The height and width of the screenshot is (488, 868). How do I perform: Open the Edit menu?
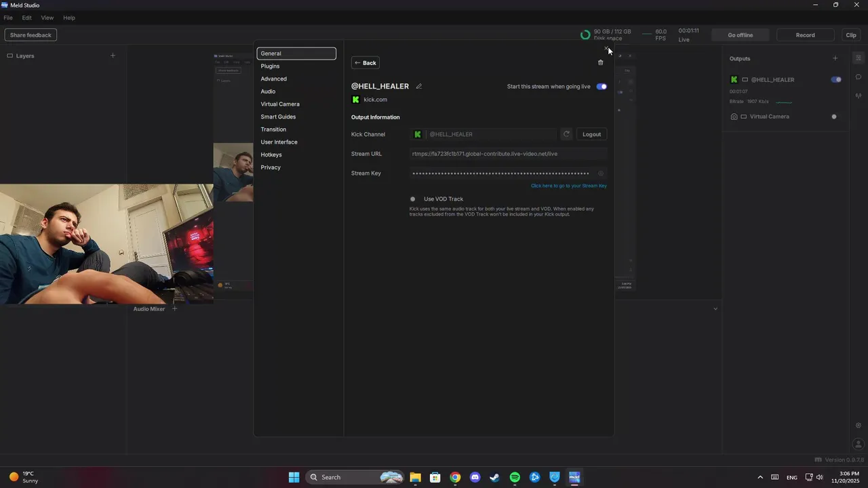click(27, 18)
